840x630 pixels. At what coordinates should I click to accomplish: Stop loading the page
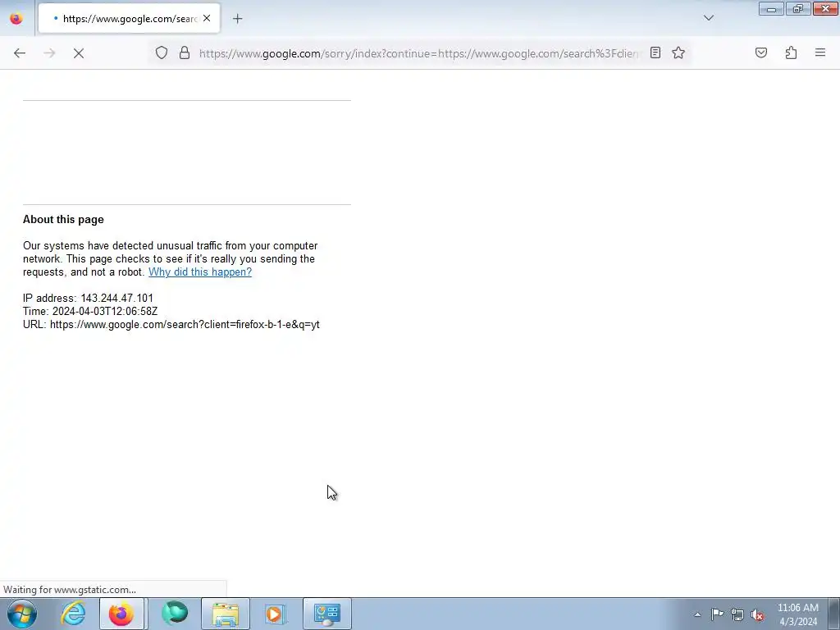79,53
